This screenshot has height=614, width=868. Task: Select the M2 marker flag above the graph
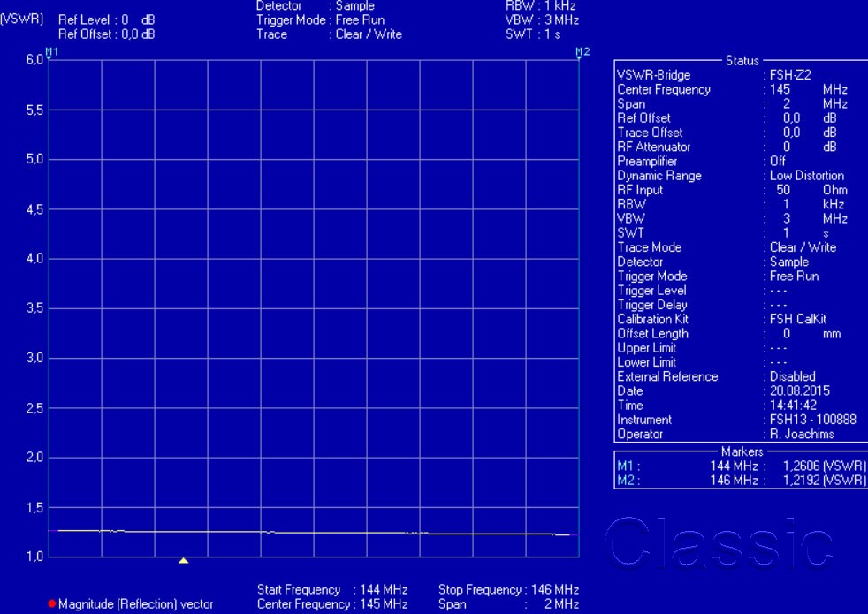tap(582, 52)
